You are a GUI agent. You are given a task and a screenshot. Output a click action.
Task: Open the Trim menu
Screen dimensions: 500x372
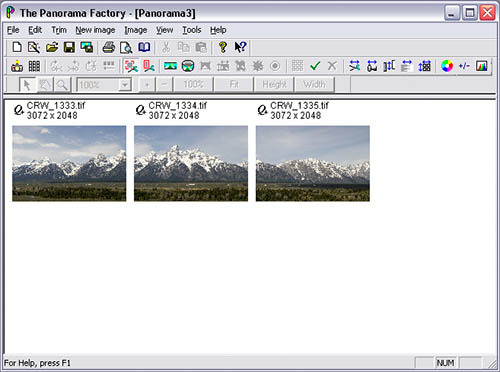59,30
